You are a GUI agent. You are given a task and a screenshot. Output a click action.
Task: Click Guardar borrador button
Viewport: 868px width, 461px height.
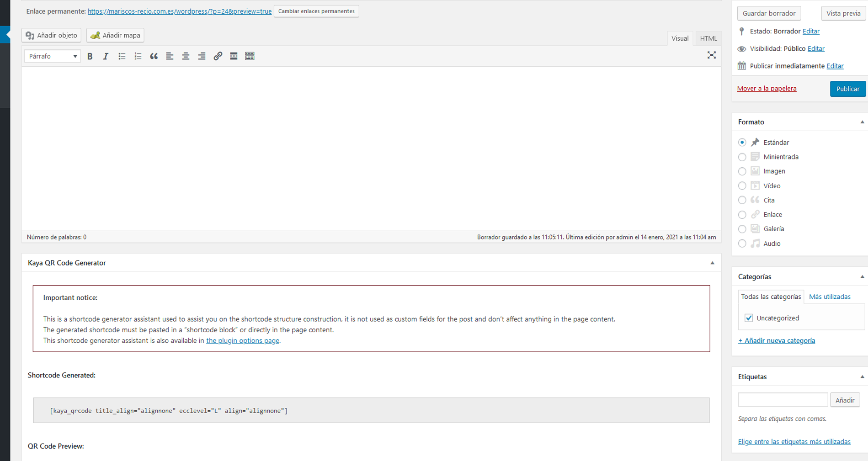click(769, 13)
